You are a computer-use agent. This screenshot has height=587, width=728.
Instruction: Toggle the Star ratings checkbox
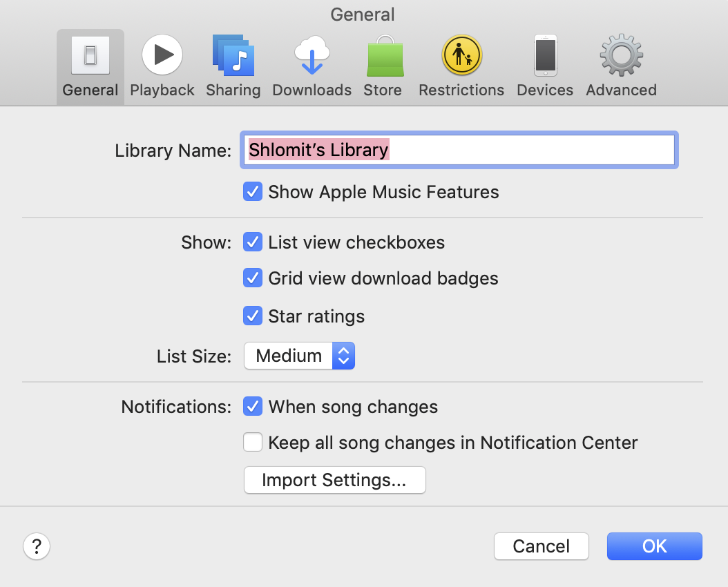253,316
